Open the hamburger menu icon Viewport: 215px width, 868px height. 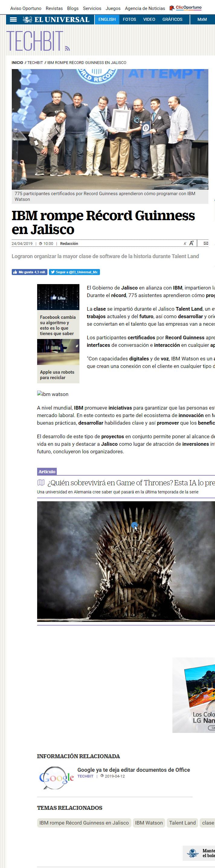[13, 20]
